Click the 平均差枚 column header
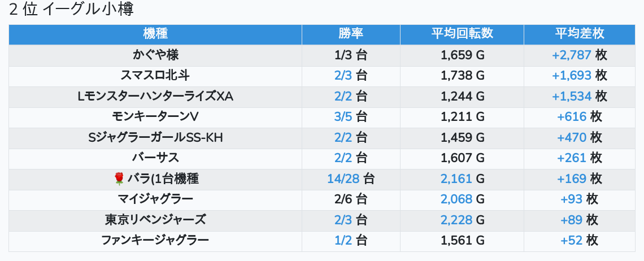 (580, 34)
